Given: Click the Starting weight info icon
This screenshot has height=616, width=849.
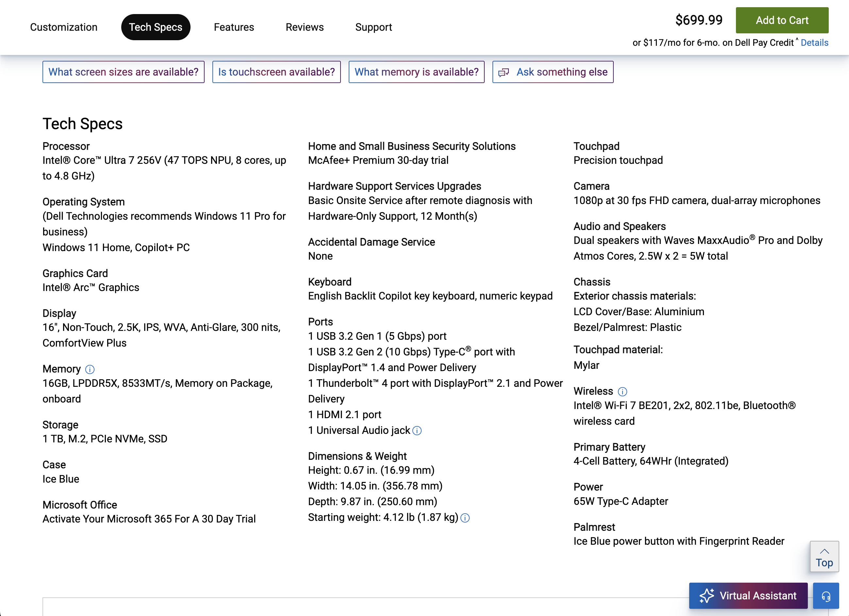Looking at the screenshot, I should tap(465, 518).
